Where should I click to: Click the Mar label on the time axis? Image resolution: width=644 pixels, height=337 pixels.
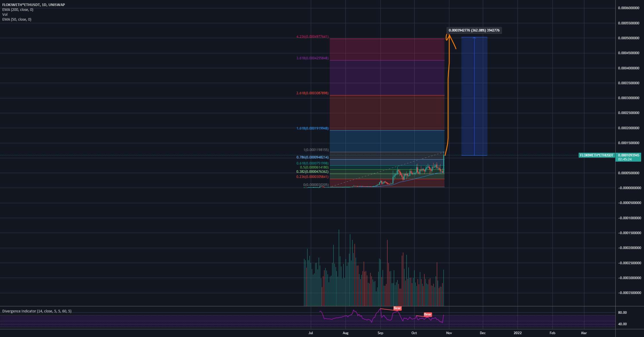pyautogui.click(x=584, y=333)
